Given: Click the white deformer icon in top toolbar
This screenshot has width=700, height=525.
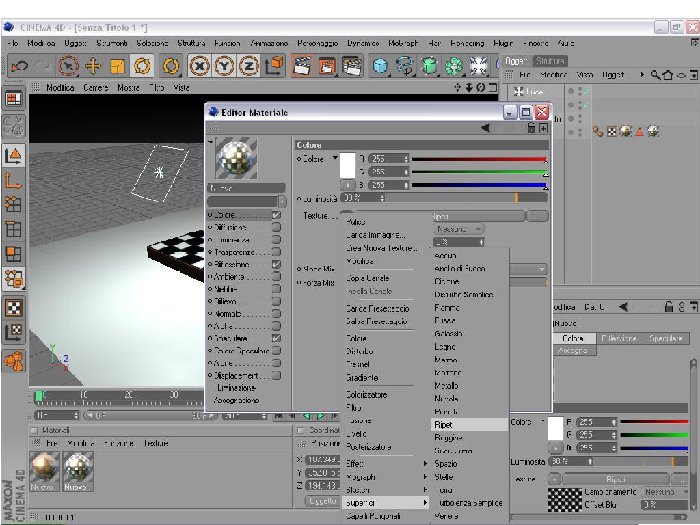Looking at the screenshot, I should (478, 67).
